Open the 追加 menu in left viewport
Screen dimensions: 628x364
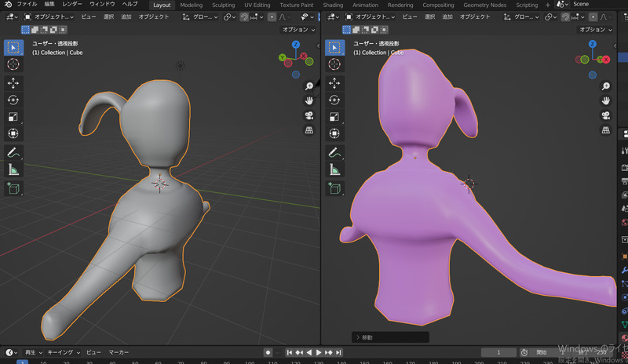coord(126,16)
